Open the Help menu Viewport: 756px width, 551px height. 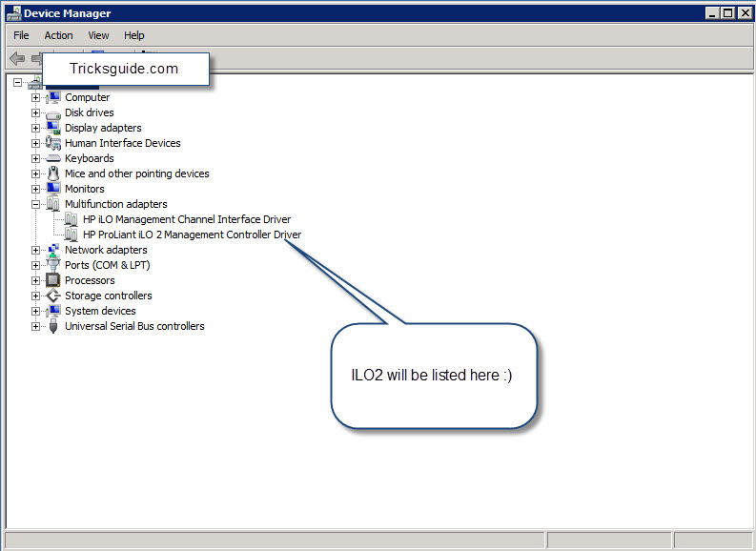pos(133,35)
